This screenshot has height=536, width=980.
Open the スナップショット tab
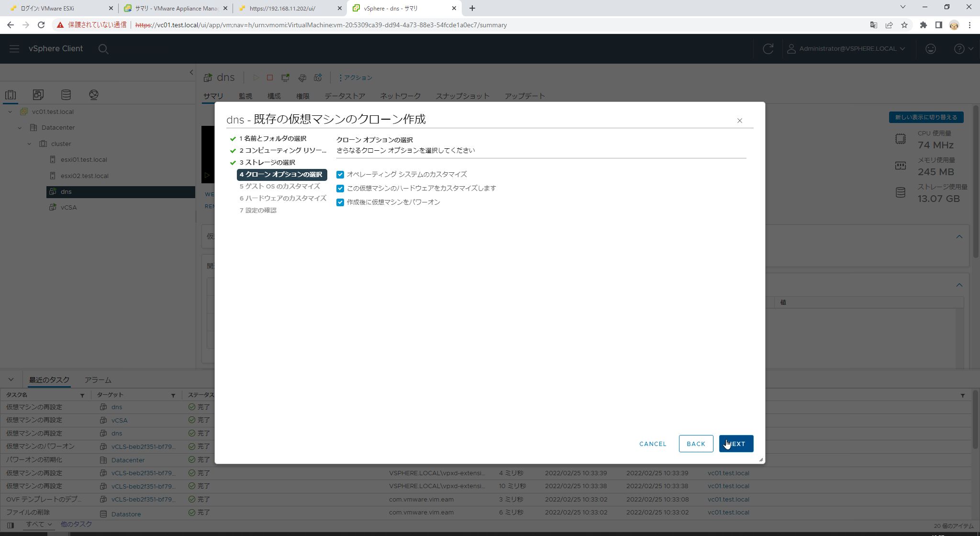(x=463, y=96)
